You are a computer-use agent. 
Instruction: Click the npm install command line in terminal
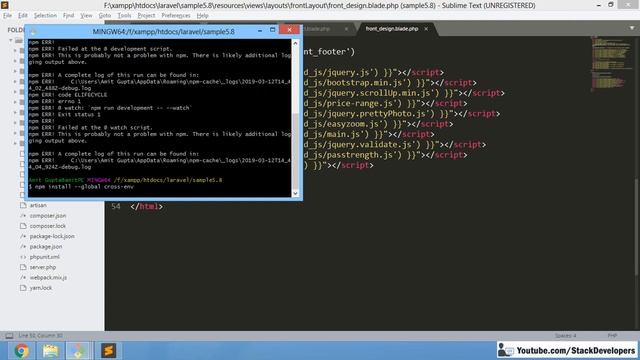point(81,187)
